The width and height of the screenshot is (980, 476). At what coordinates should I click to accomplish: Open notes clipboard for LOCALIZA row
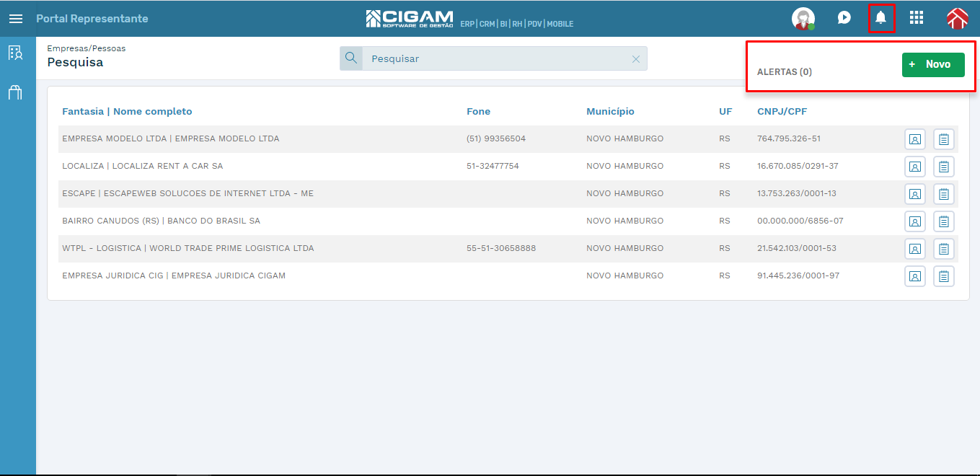click(x=944, y=167)
